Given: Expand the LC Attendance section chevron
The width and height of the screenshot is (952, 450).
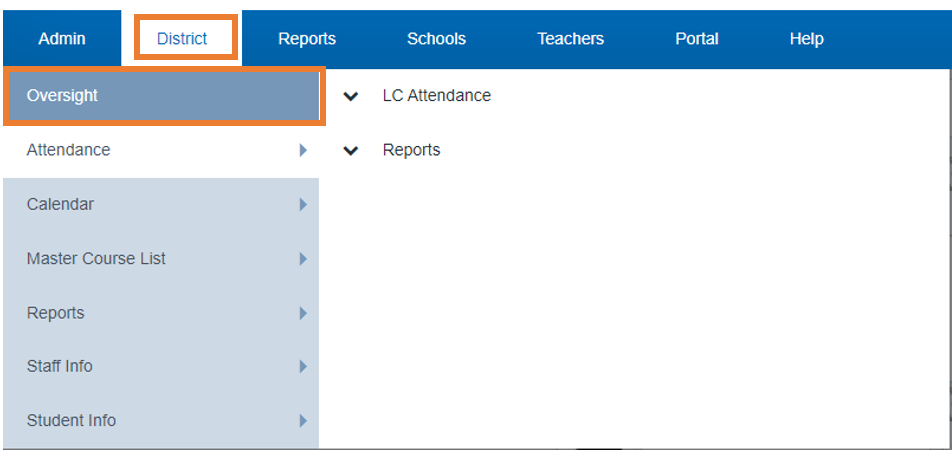Looking at the screenshot, I should click(x=350, y=97).
